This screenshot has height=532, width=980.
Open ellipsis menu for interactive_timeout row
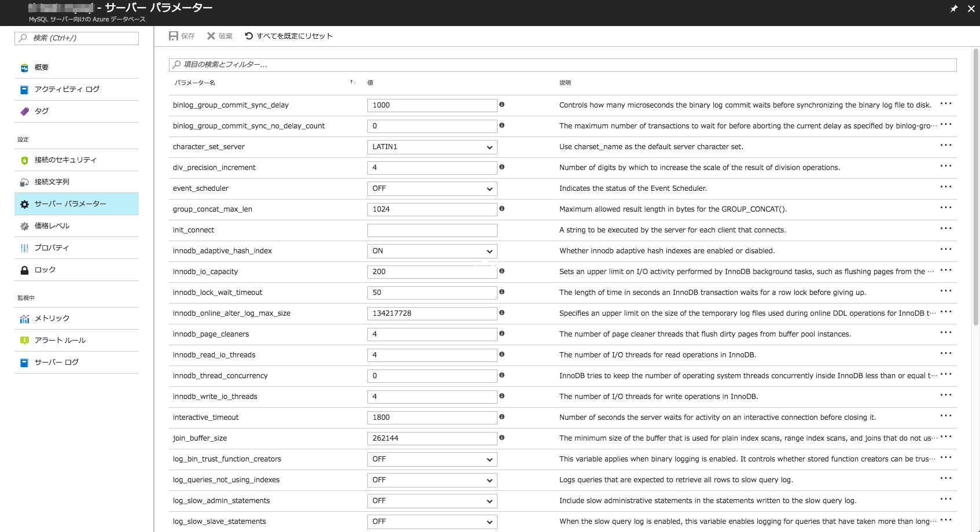pyautogui.click(x=946, y=416)
